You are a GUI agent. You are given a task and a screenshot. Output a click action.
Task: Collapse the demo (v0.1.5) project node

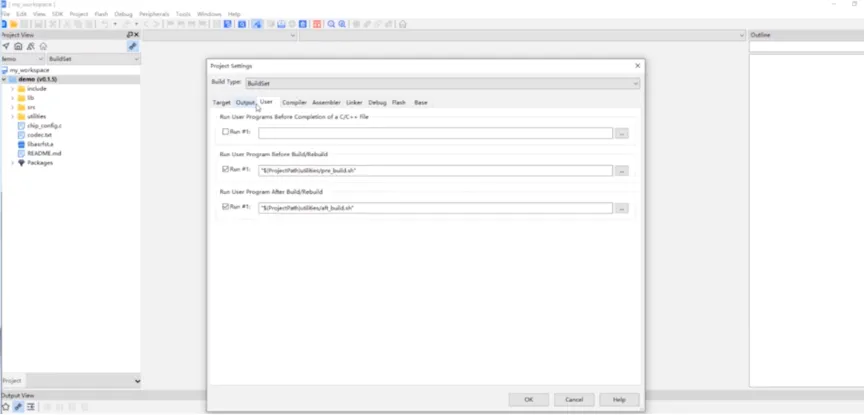click(x=4, y=79)
